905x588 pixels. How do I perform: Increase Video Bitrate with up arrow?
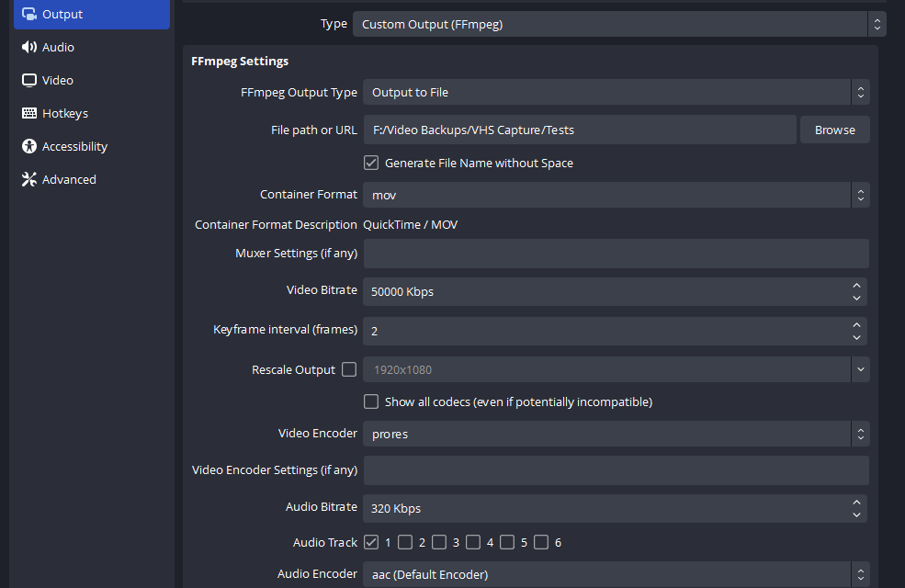click(x=856, y=286)
